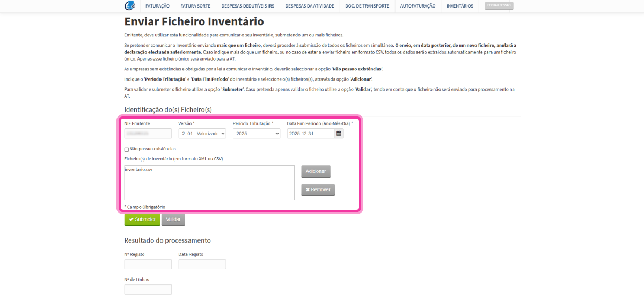
Task: Click the Remover button
Action: 318,190
